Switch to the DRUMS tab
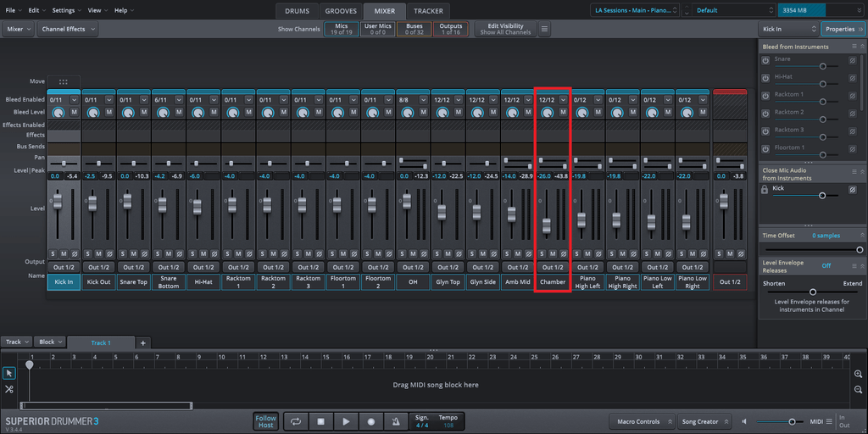The image size is (868, 434). point(298,11)
